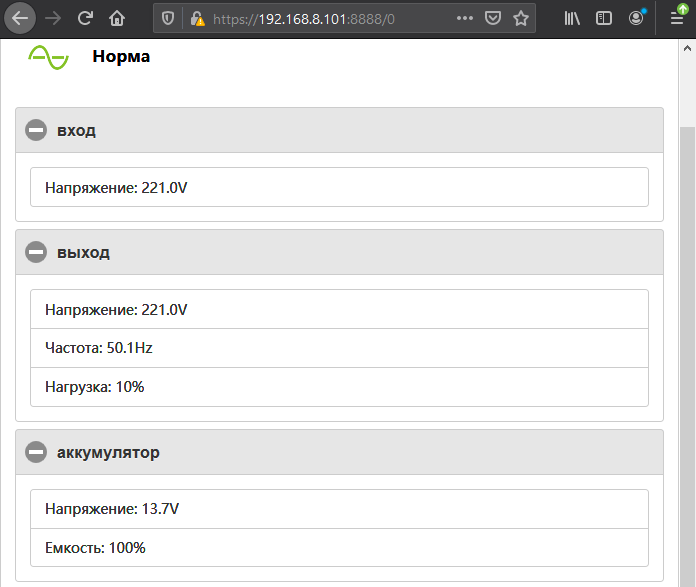Click the insecure connection padlock warning

point(197,18)
